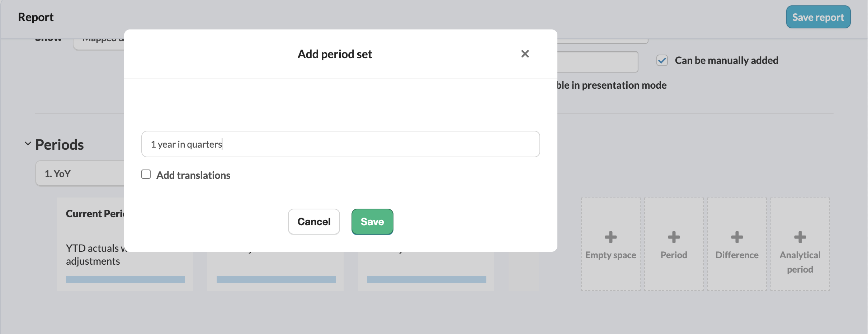The width and height of the screenshot is (868, 334).
Task: Click the third period card's blue bar
Action: pos(427,279)
